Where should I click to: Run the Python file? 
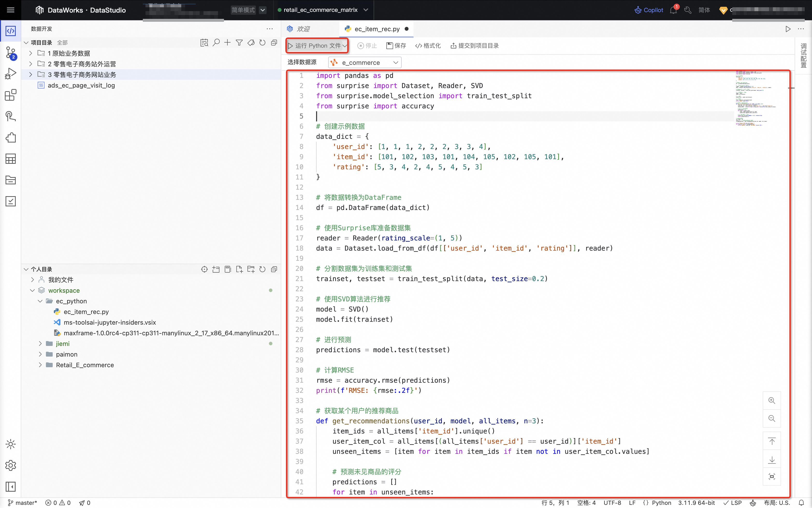point(314,46)
